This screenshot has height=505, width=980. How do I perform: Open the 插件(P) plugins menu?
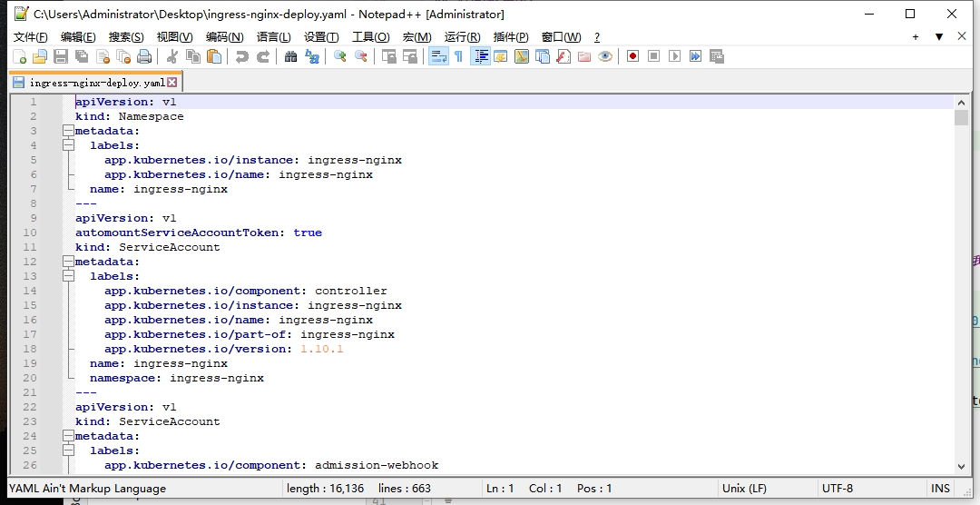tap(510, 36)
